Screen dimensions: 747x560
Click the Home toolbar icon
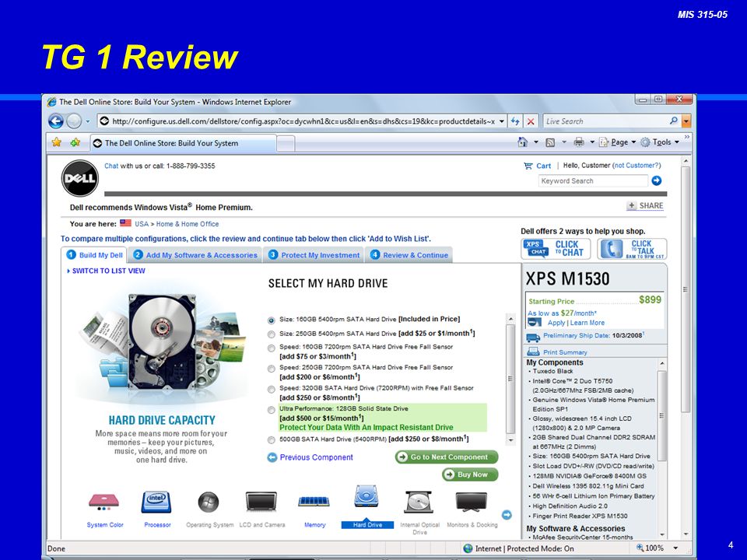pos(523,142)
